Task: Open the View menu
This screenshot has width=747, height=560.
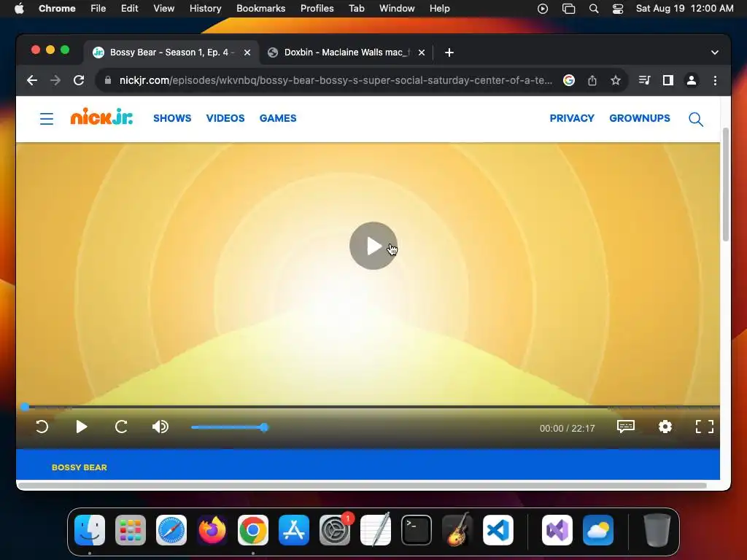Action: (x=164, y=9)
